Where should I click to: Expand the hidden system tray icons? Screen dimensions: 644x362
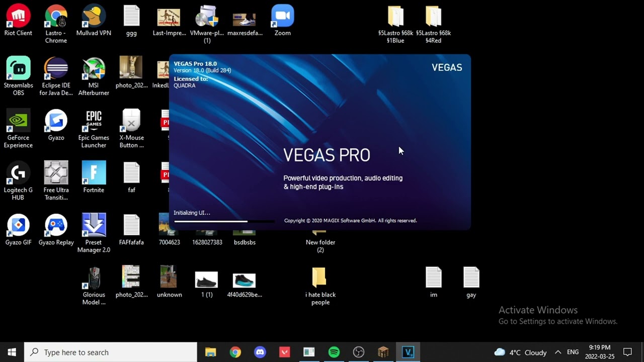[557, 352]
